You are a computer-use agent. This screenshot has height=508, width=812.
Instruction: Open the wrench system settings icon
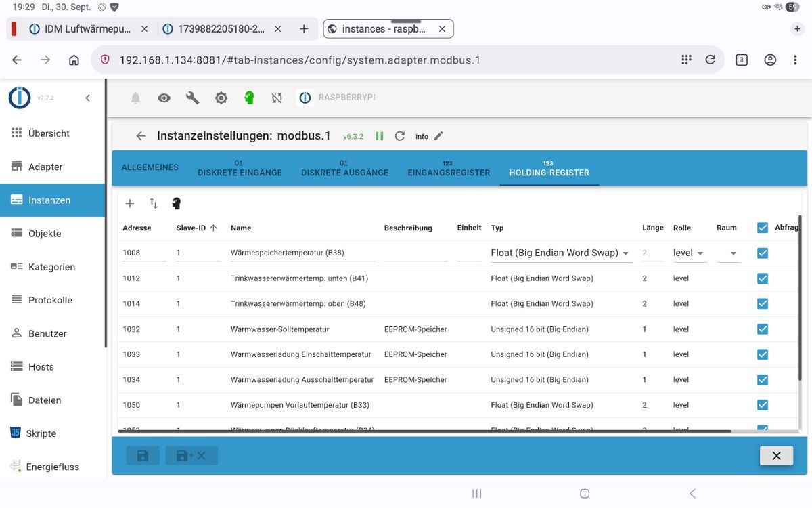193,98
